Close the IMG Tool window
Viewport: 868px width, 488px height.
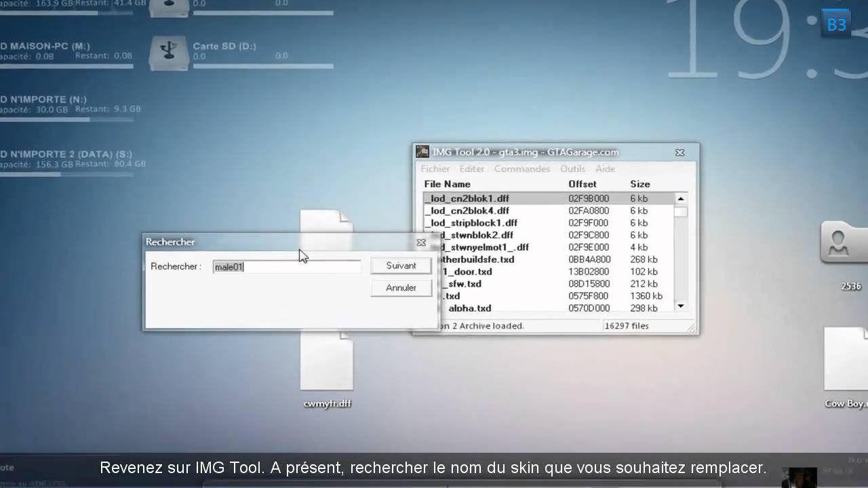[680, 153]
